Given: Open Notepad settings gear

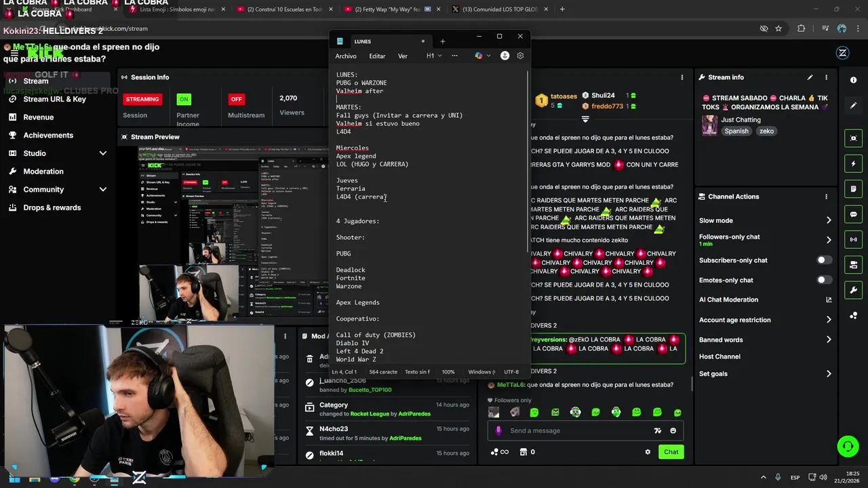Looking at the screenshot, I should pyautogui.click(x=520, y=56).
